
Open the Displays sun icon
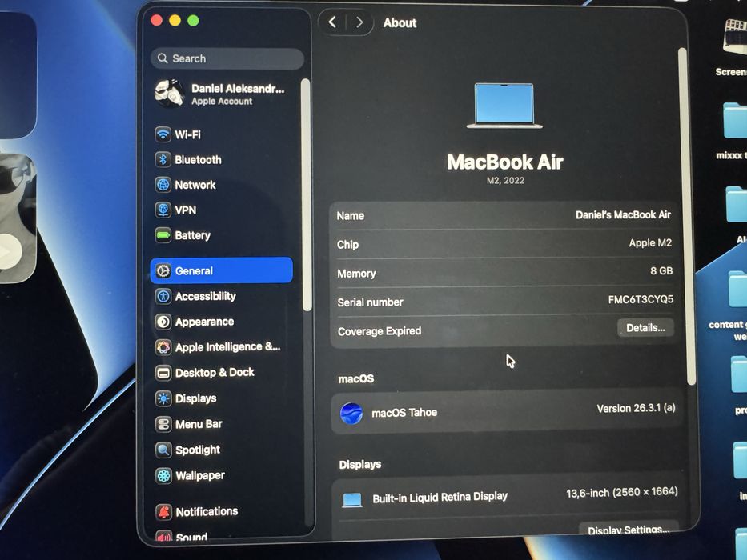163,398
